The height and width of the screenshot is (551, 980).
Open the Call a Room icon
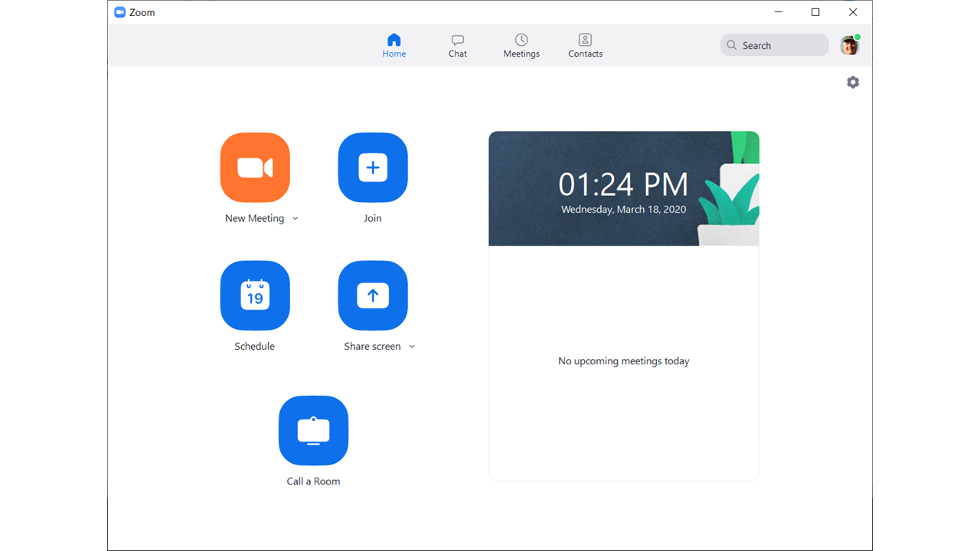(x=313, y=431)
